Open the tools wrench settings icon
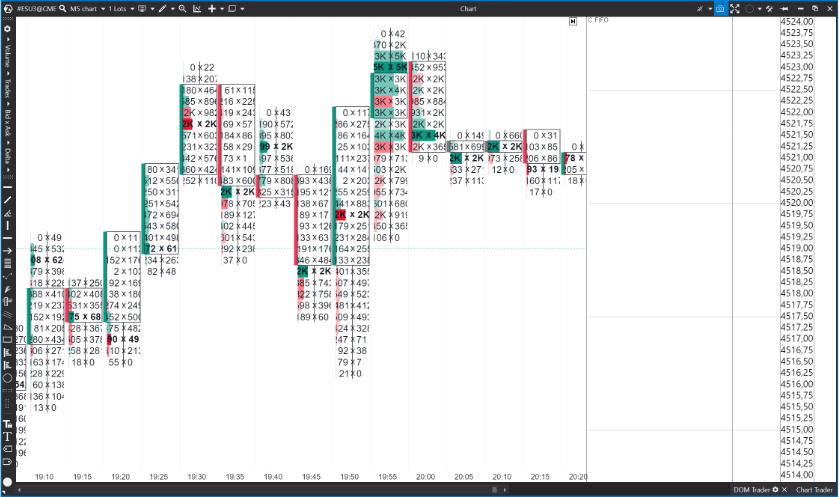Viewport: 839px width, 497px height. [x=770, y=9]
